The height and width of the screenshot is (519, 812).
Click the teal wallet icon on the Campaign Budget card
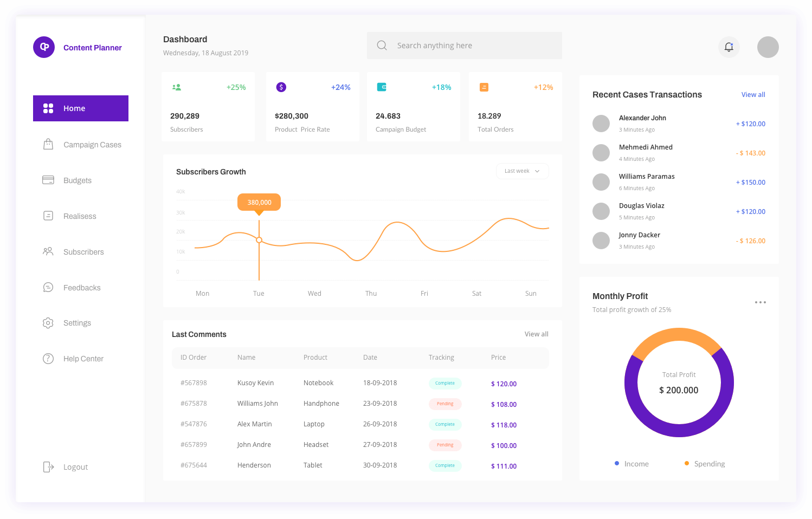coord(382,87)
